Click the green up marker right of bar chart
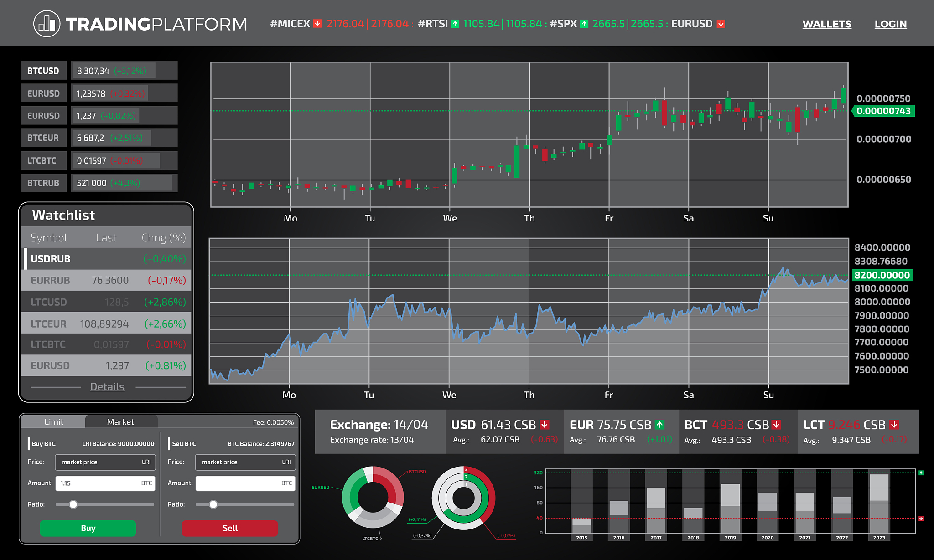934x560 pixels. [x=921, y=473]
